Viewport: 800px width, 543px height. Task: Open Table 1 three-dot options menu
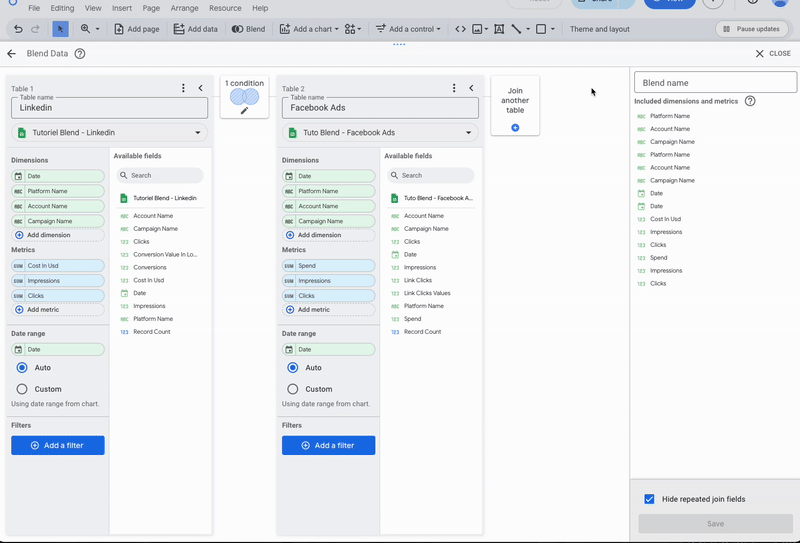183,88
